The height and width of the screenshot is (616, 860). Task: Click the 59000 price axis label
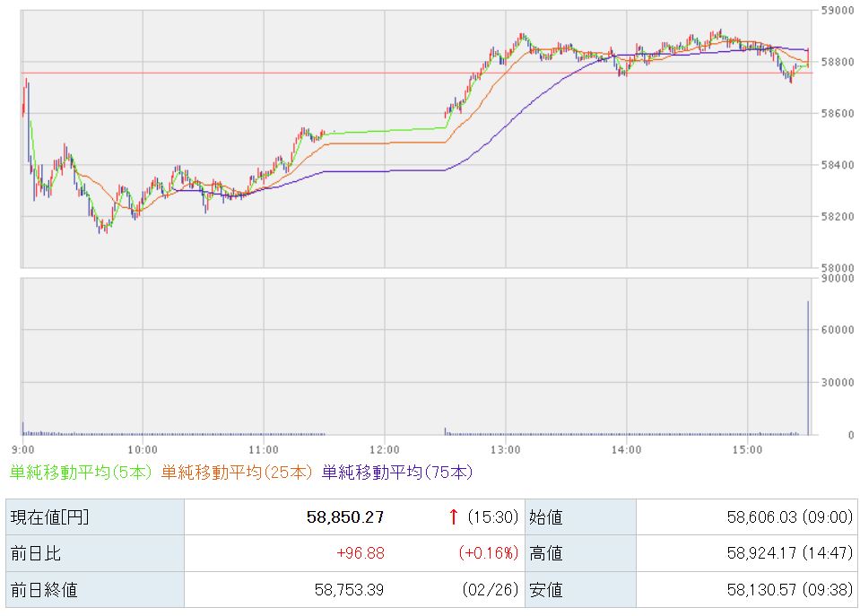836,11
